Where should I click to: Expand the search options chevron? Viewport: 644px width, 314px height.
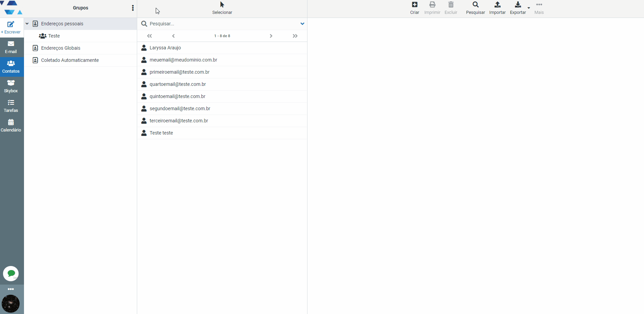click(302, 24)
